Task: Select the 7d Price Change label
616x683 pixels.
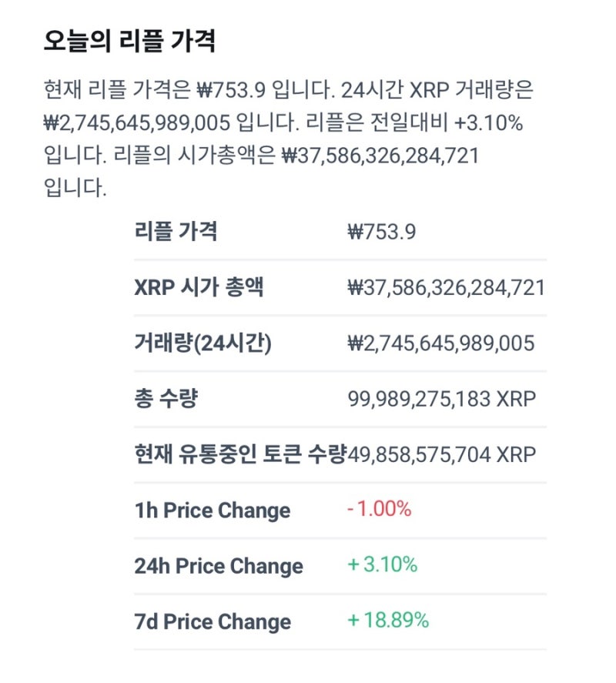Action: tap(213, 621)
